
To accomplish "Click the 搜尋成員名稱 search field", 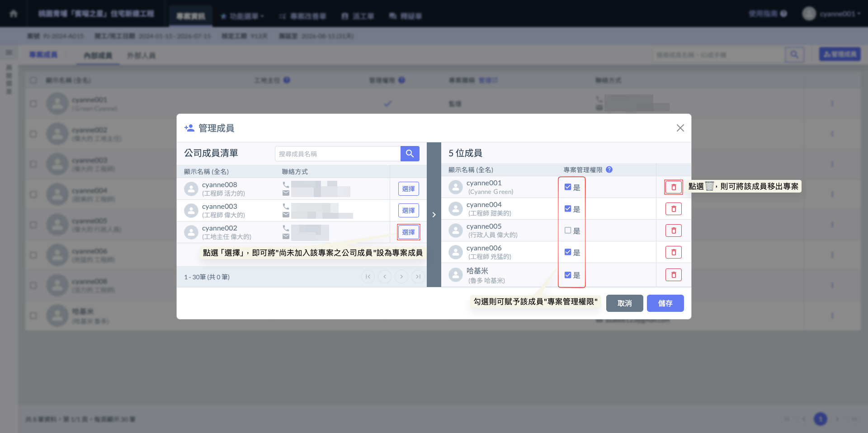I will (337, 154).
